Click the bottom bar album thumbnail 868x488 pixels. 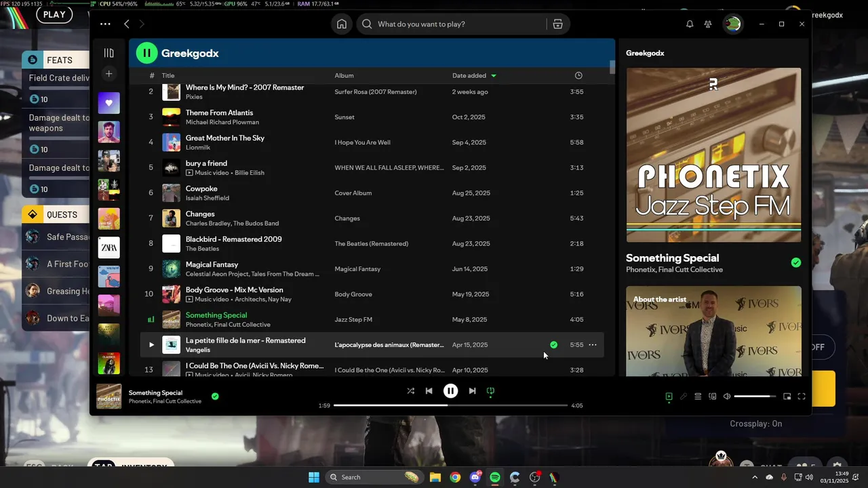(109, 396)
